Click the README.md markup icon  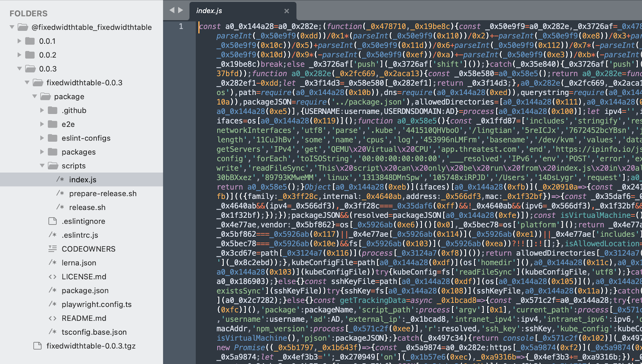(53, 318)
